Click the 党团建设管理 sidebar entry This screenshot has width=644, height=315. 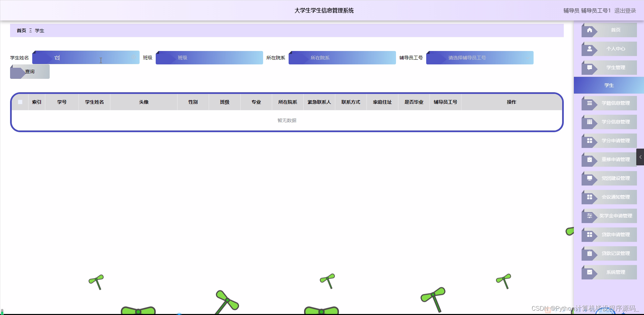[x=608, y=178]
